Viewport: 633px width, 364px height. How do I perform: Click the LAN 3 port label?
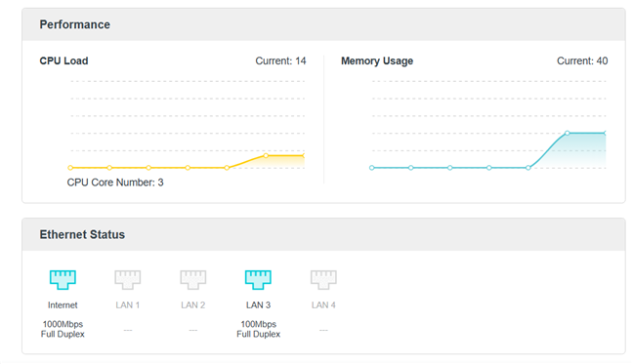tap(258, 305)
